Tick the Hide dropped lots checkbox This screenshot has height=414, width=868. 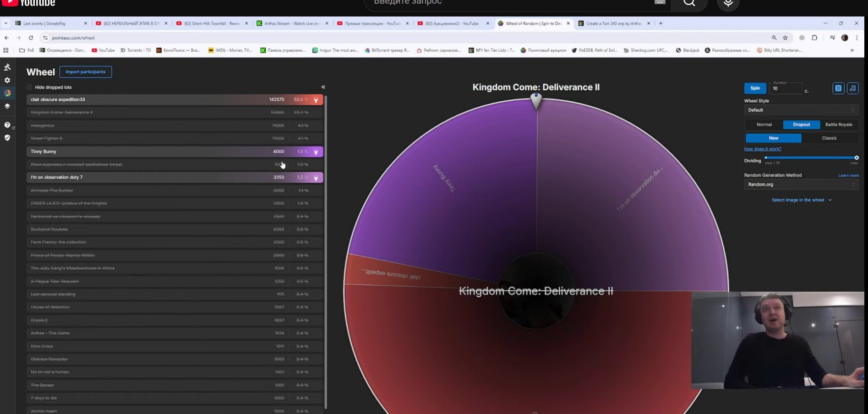point(29,87)
